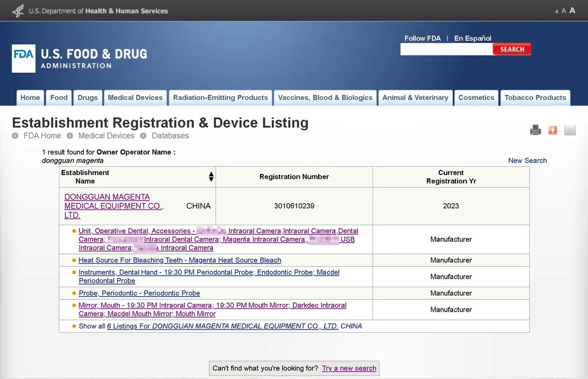Open DONGGUAN MAGENTA MEDICAL EQUIPMENT CO., LTD.
This screenshot has width=588, height=379.
113,206
